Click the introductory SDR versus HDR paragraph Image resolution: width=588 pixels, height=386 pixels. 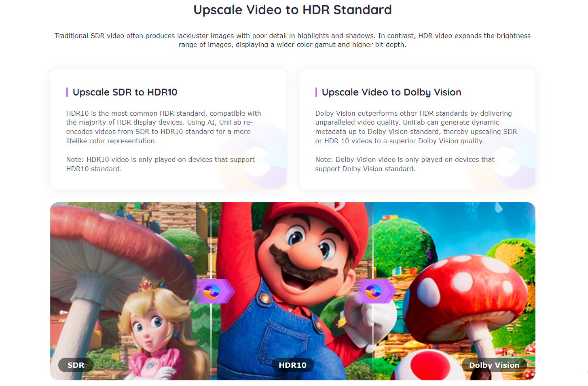[292, 40]
